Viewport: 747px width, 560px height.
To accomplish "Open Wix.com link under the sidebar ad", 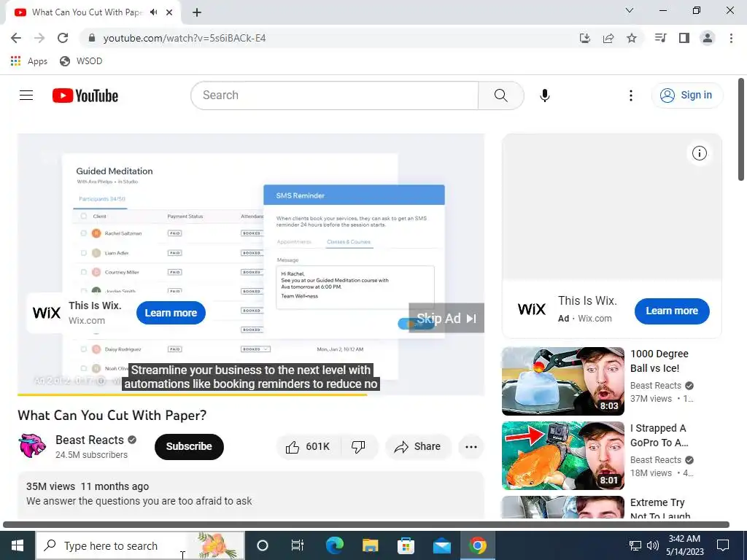I will click(595, 319).
